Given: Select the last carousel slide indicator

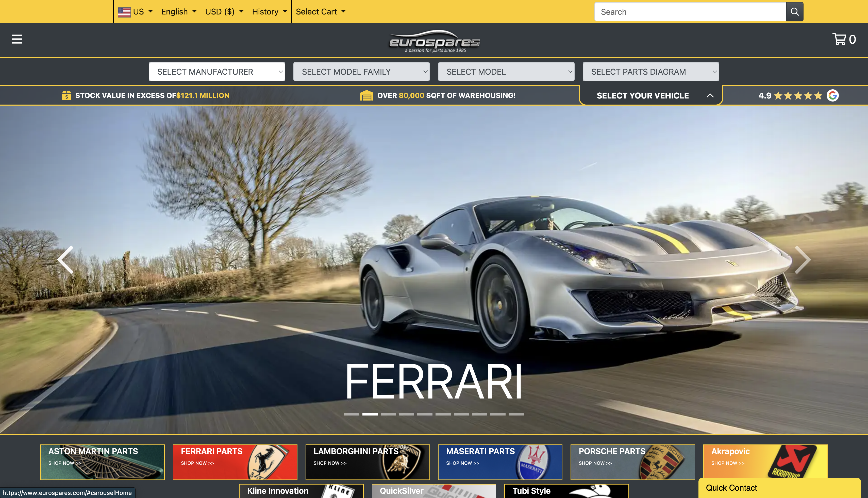Looking at the screenshot, I should pos(516,414).
